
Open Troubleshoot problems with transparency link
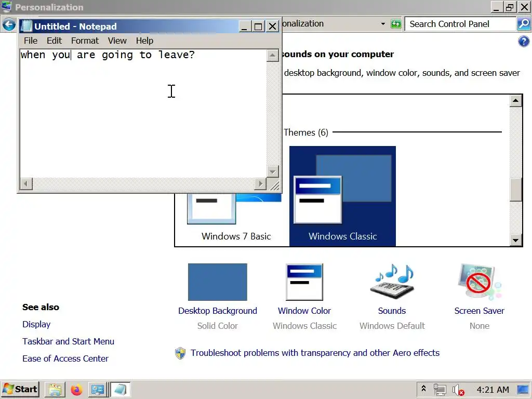(315, 353)
